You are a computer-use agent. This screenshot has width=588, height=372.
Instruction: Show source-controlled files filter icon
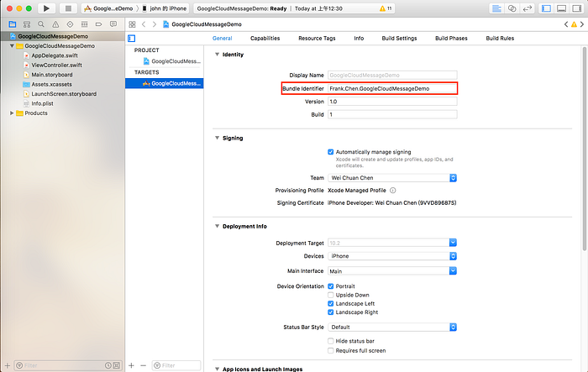[117, 365]
